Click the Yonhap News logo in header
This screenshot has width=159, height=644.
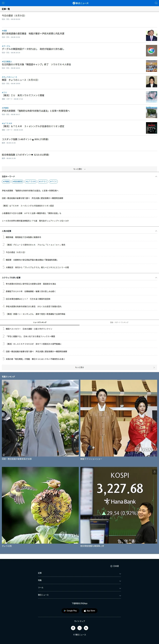pyautogui.click(x=80, y=3)
